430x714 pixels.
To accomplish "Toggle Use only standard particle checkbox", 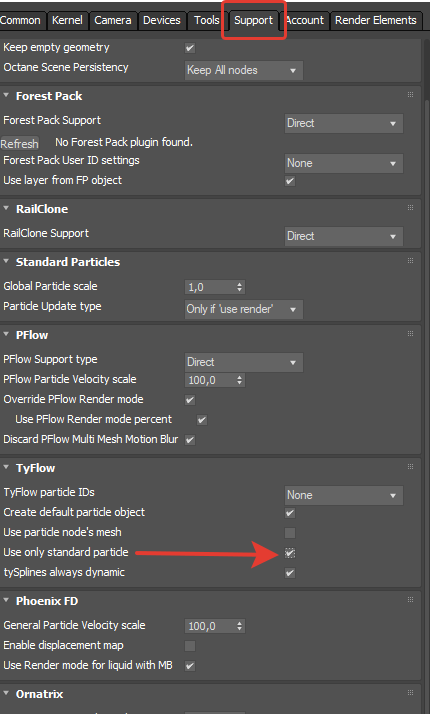I will tap(290, 553).
